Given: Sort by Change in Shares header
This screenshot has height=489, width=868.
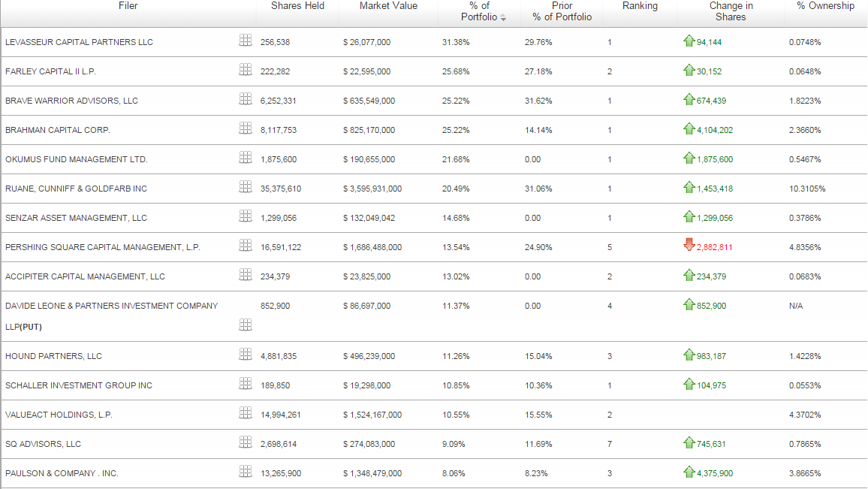Looking at the screenshot, I should click(x=731, y=11).
